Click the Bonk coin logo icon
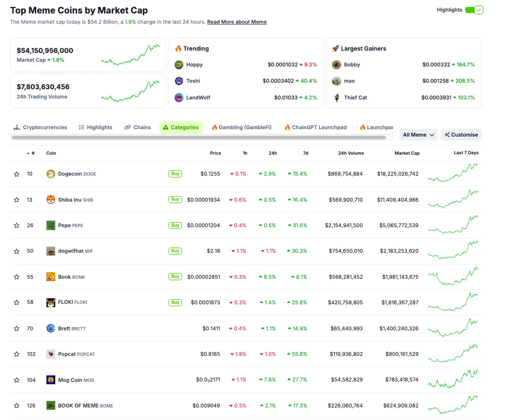 51,276
